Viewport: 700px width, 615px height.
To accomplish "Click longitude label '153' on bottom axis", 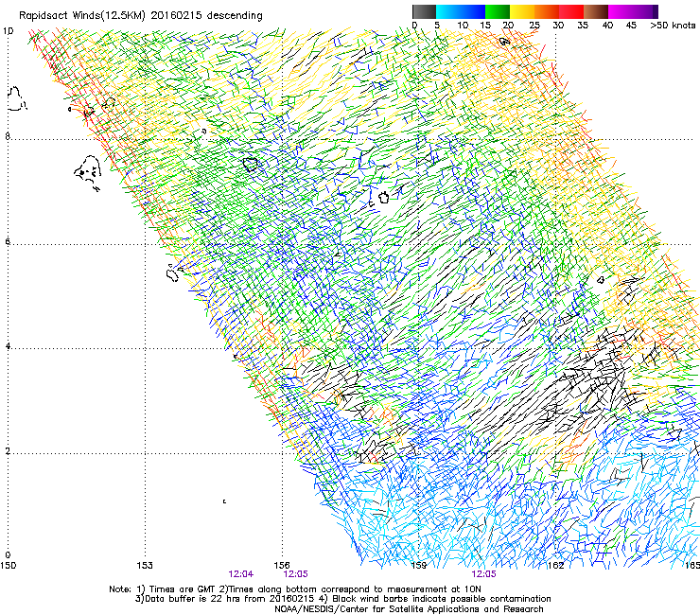I will point(145,566).
